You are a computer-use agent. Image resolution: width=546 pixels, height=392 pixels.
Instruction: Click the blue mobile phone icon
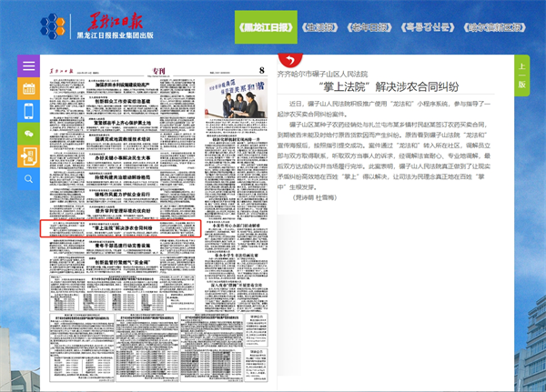coord(29,111)
